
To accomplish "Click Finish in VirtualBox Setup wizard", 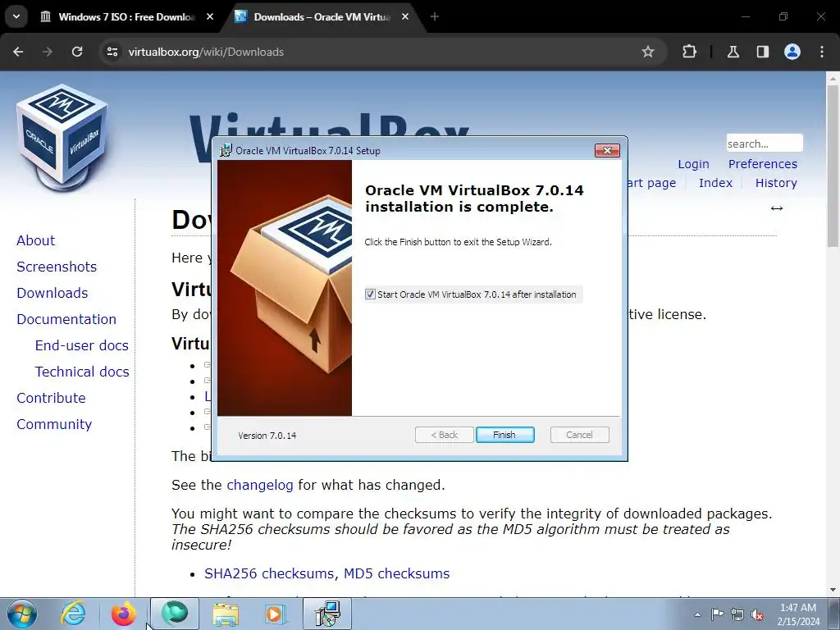I will pos(504,435).
